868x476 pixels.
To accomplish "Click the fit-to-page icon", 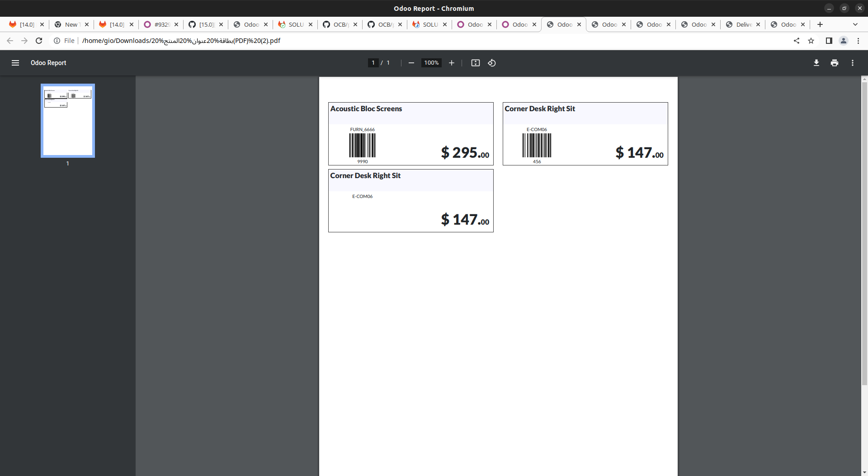I will click(475, 63).
